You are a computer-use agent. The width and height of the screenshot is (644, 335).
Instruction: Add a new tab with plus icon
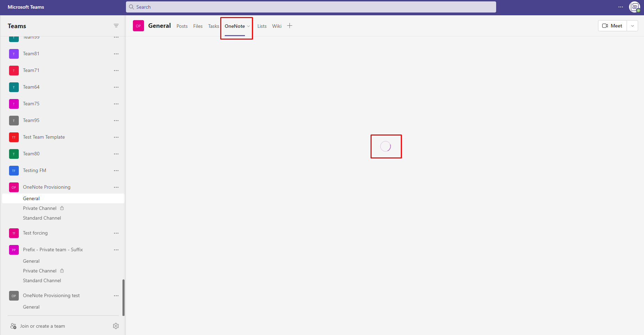click(289, 26)
